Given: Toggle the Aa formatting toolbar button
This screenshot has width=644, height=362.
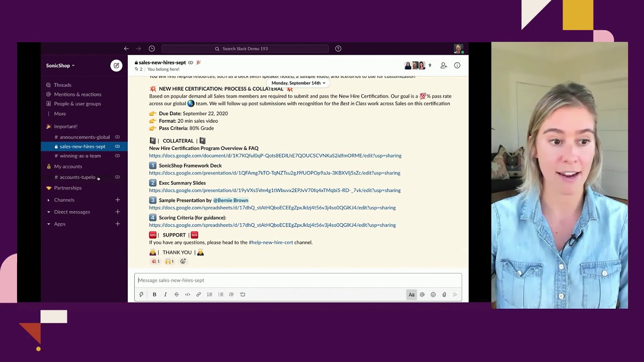Looking at the screenshot, I should point(412,295).
